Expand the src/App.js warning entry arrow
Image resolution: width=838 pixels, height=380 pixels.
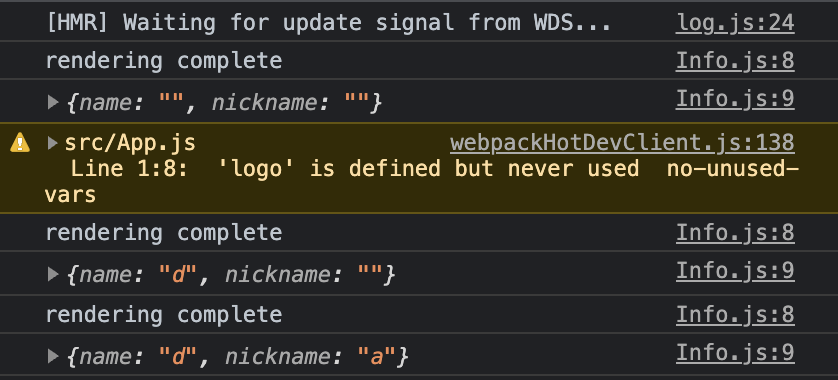tap(52, 143)
